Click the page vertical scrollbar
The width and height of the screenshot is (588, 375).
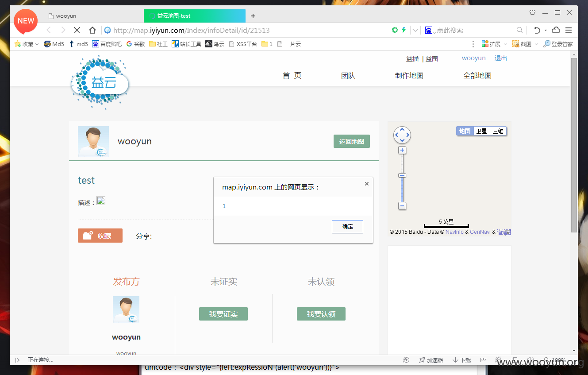tap(574, 145)
